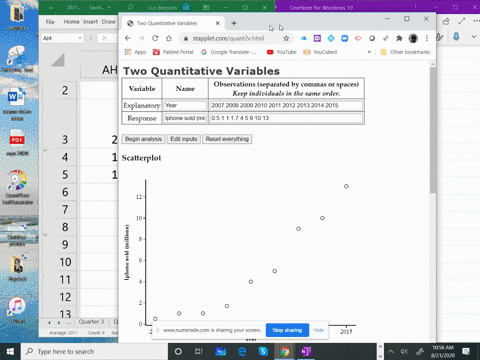The image size is (480, 360).
Task: Click the Explanatory observations field
Action: (286, 105)
